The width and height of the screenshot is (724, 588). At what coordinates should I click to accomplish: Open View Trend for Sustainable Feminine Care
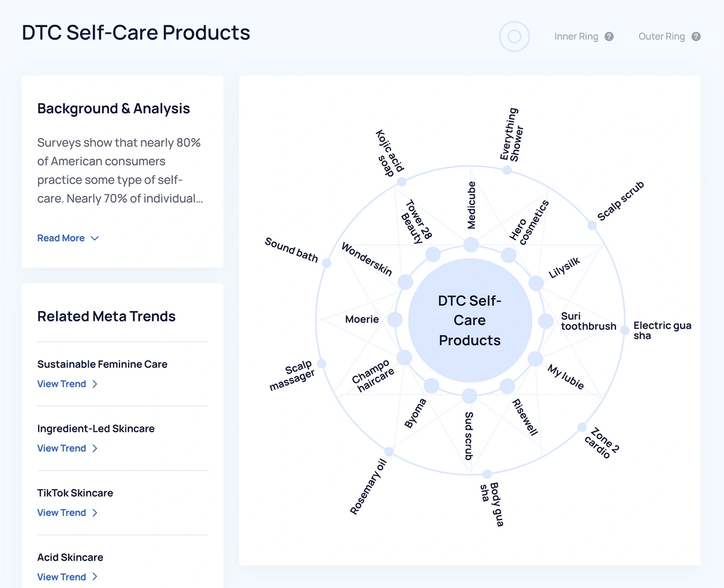(62, 384)
